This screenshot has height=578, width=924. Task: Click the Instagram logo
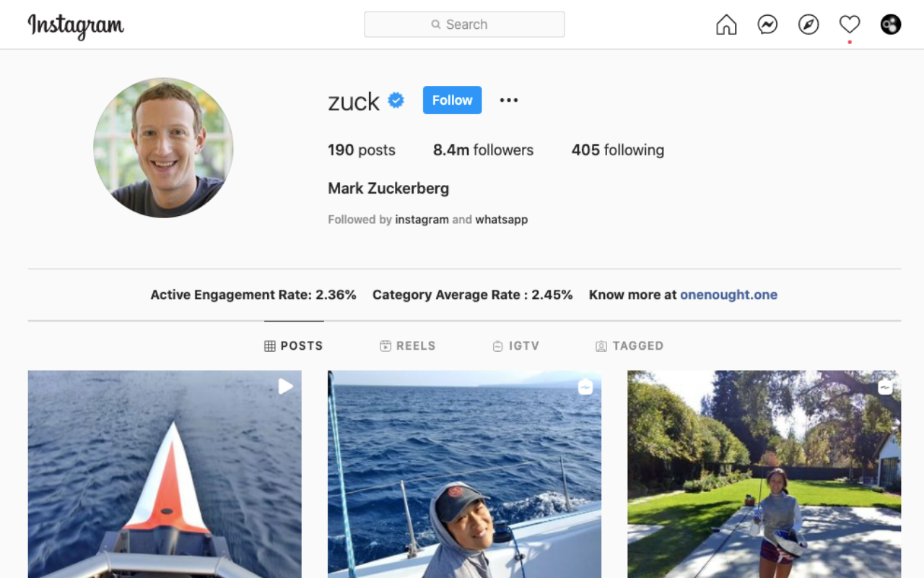click(76, 25)
